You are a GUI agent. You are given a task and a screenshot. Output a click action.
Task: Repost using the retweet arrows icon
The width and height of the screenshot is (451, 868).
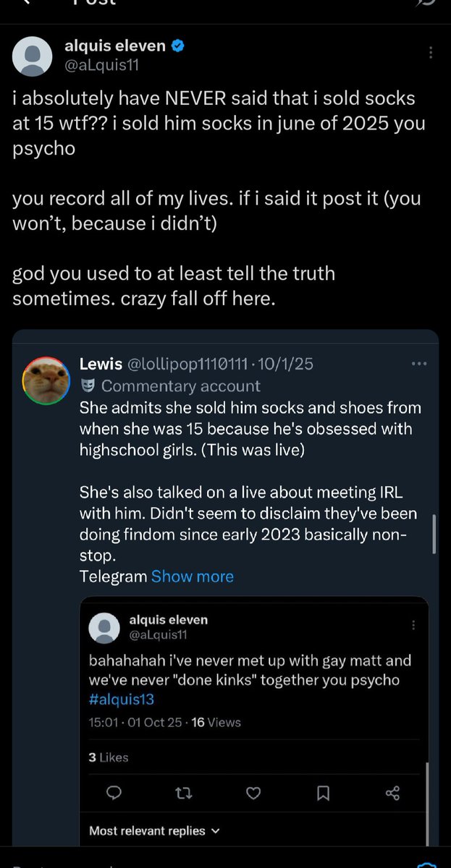pyautogui.click(x=184, y=793)
